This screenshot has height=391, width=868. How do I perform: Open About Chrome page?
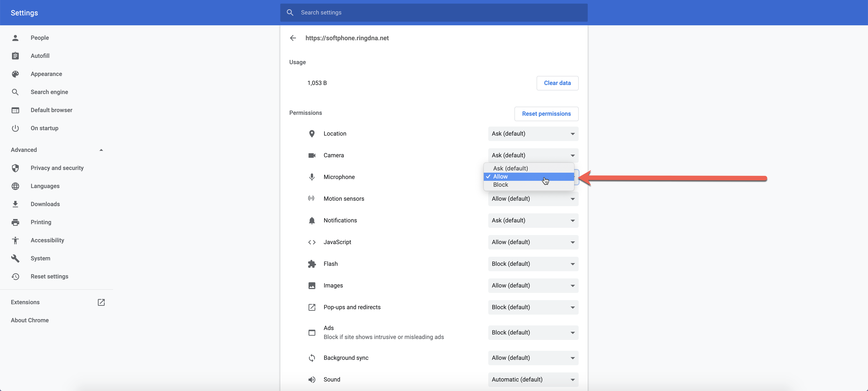(30, 320)
